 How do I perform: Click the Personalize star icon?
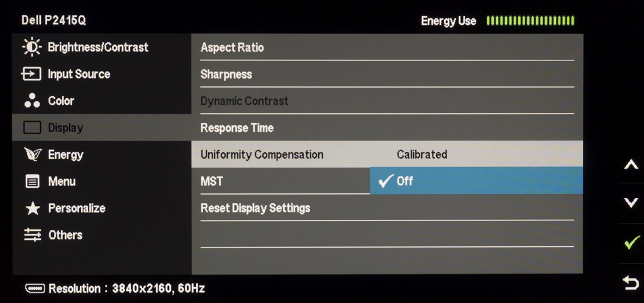(31, 209)
